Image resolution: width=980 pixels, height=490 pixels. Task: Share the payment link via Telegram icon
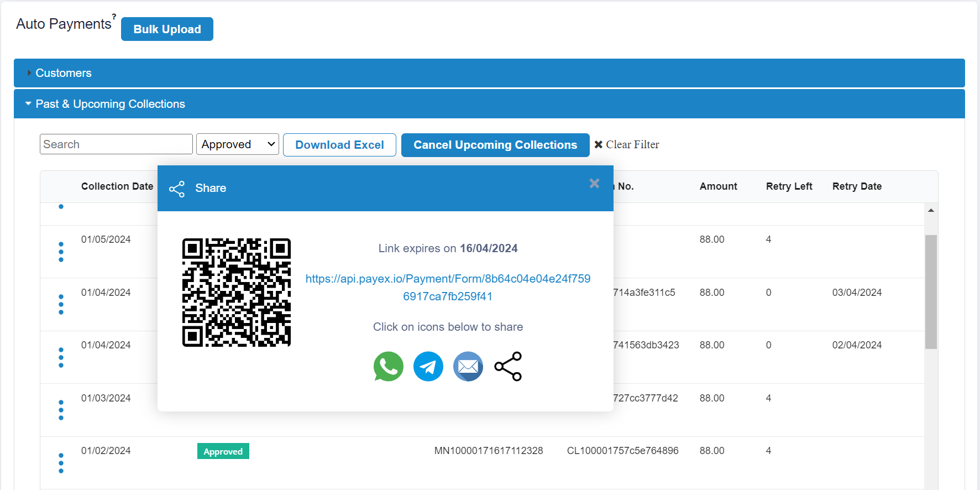tap(428, 366)
